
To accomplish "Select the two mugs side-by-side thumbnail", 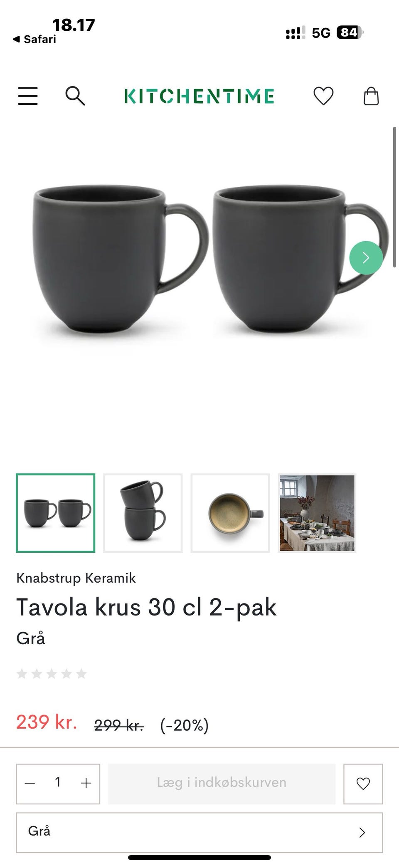I will click(x=56, y=513).
